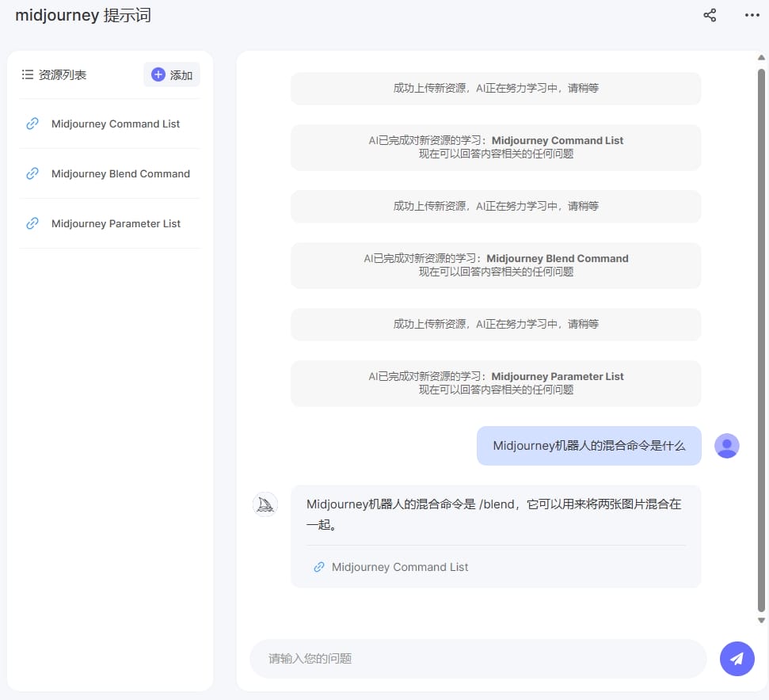Open Midjourney Parameter List resource

coord(116,223)
